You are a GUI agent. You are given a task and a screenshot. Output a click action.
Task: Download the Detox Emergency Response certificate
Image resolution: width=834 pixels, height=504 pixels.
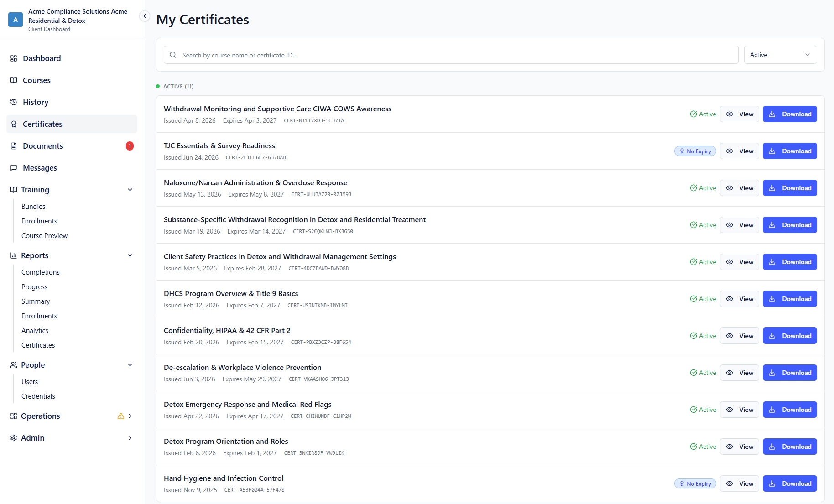(x=790, y=410)
